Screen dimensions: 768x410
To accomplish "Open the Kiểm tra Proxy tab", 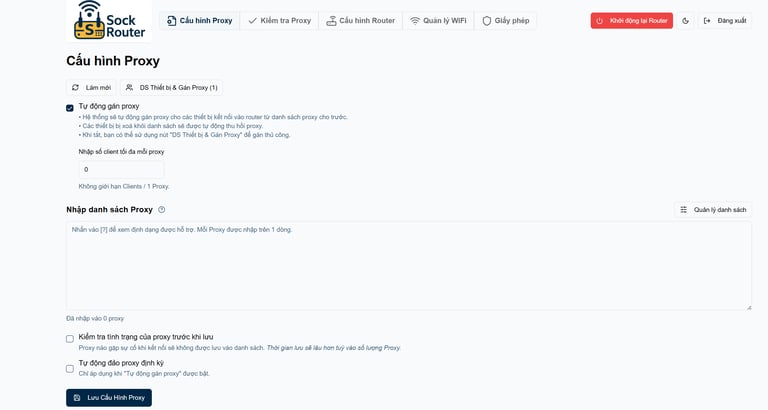I will [279, 20].
